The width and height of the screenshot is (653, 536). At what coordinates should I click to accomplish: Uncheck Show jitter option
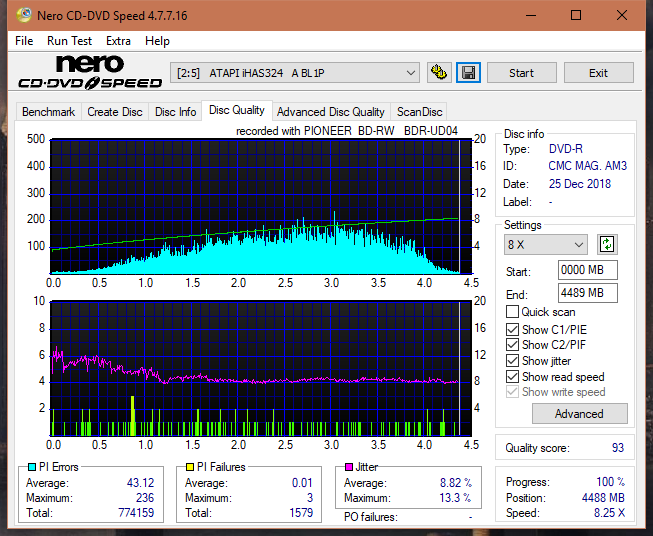[x=512, y=361]
